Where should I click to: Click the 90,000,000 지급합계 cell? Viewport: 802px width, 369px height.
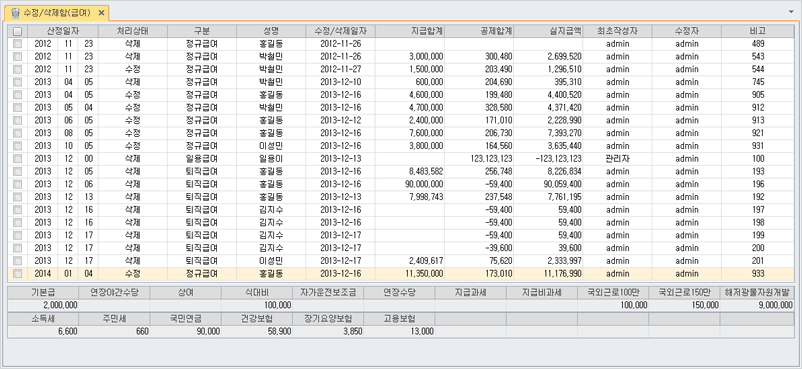coord(410,184)
